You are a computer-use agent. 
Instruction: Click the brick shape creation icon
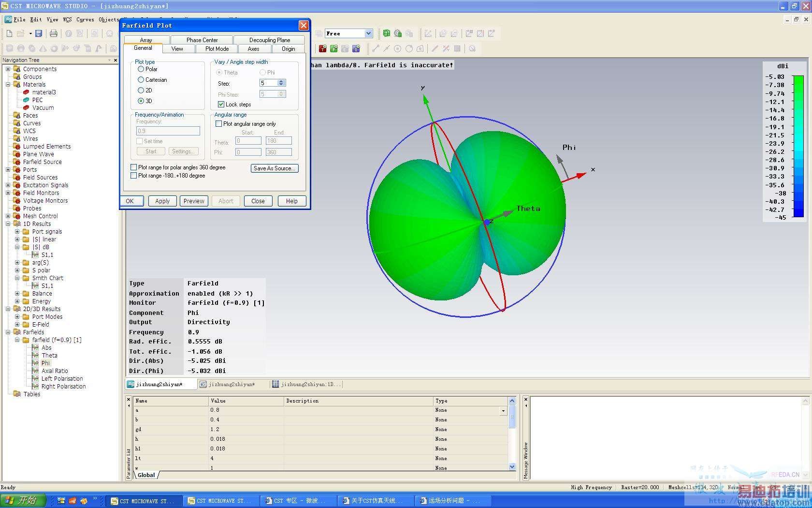coord(9,48)
